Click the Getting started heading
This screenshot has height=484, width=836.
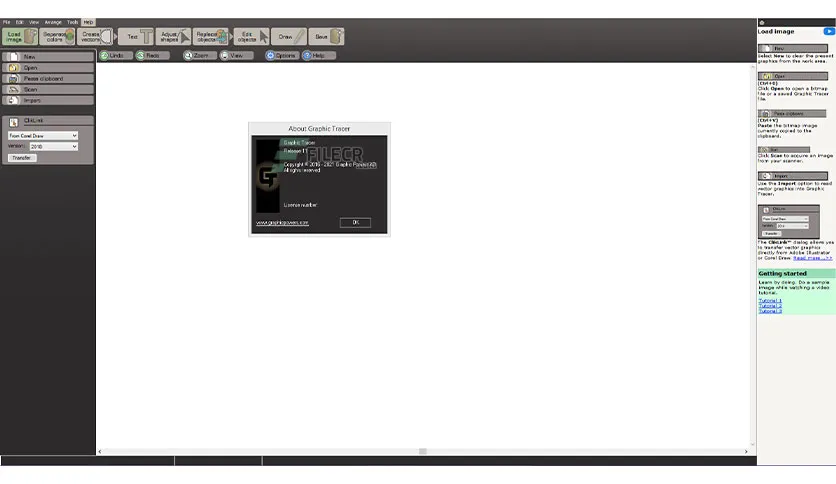(x=782, y=273)
